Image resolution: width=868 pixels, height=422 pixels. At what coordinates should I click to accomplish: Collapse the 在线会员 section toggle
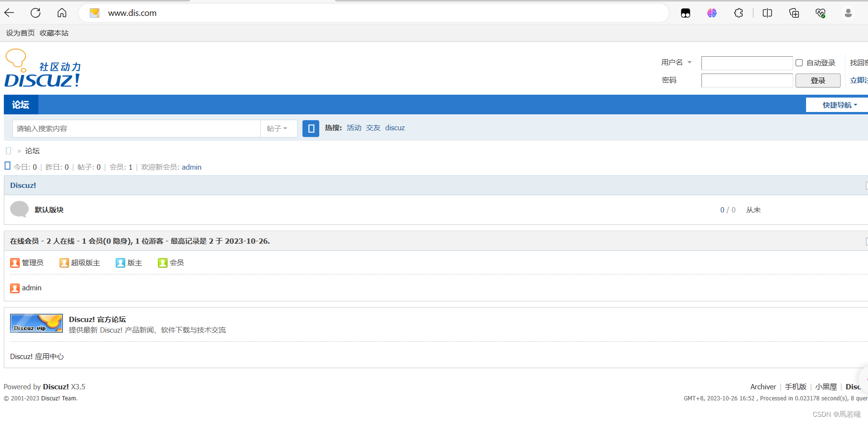[x=867, y=241]
